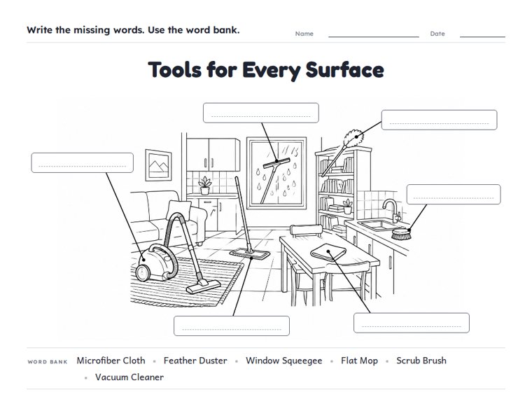Select the folded cloth on the table

coord(328,252)
